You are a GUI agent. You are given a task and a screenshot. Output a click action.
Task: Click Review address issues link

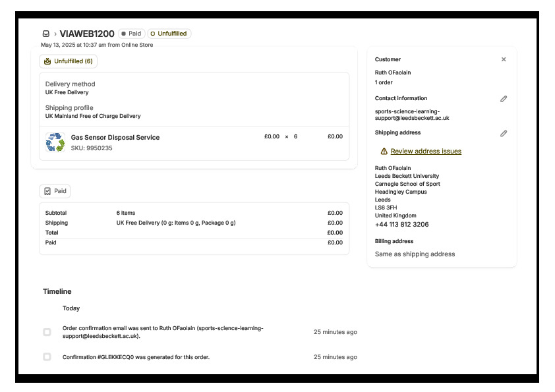426,152
